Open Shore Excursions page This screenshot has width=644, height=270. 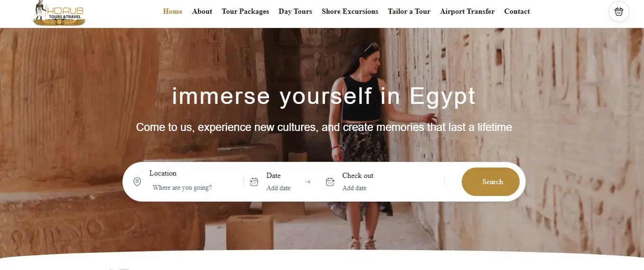coord(350,11)
